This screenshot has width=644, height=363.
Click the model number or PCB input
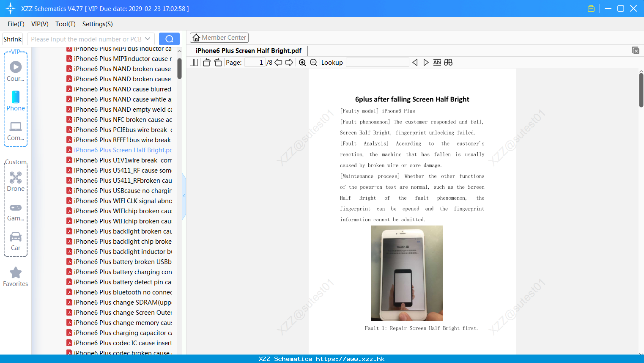86,39
